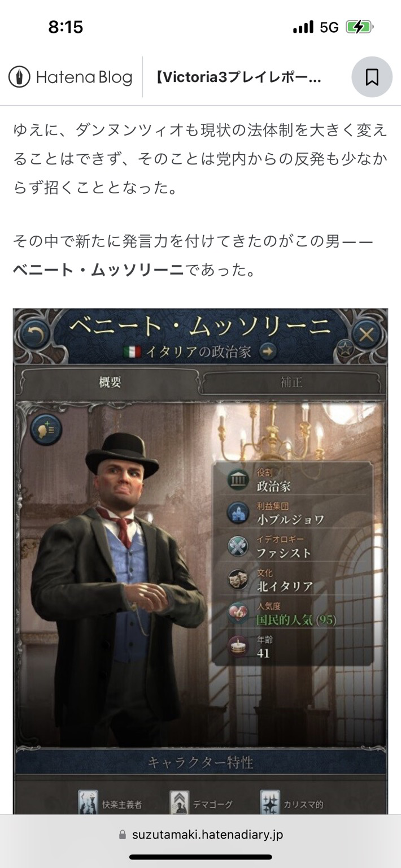The image size is (401, 868).
Task: Close the Mussolini character panel
Action: [366, 335]
